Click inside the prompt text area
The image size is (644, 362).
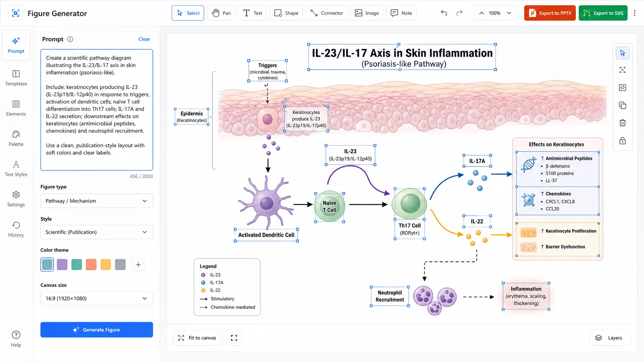[x=97, y=110]
